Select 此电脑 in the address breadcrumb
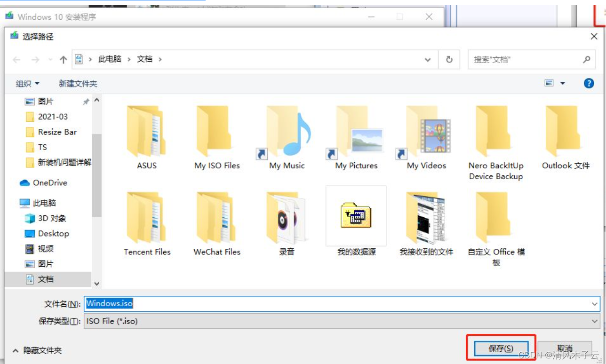 click(x=110, y=59)
